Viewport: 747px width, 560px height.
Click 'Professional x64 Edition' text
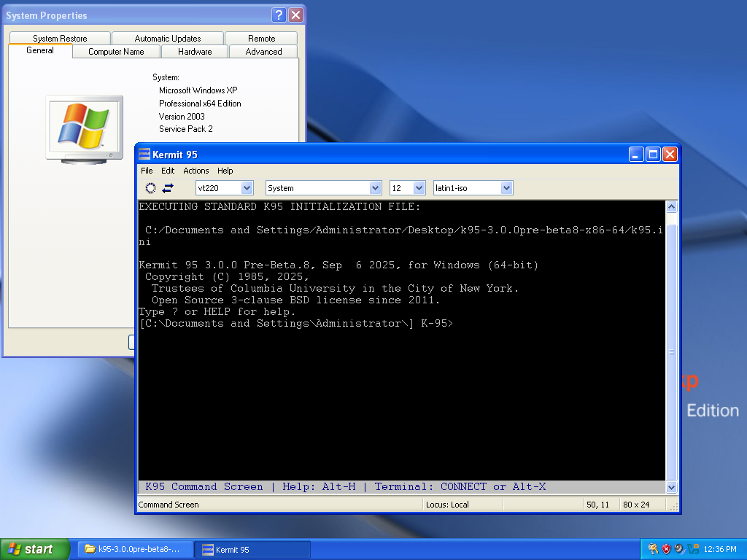(x=200, y=104)
